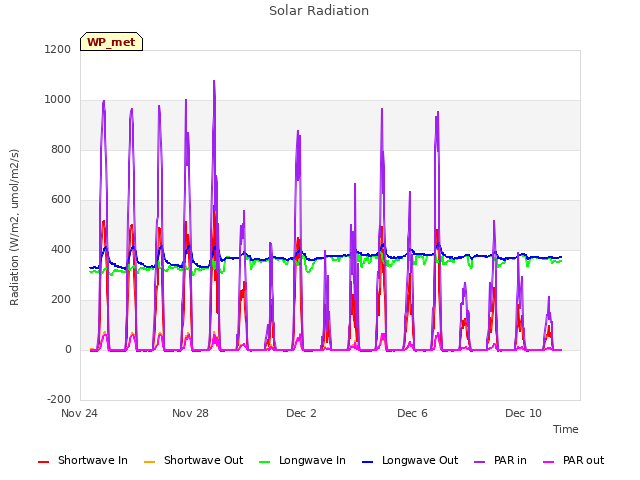Image resolution: width=640 pixels, height=480 pixels.
Task: Click the -200 y-axis tick label
Action: (x=59, y=399)
